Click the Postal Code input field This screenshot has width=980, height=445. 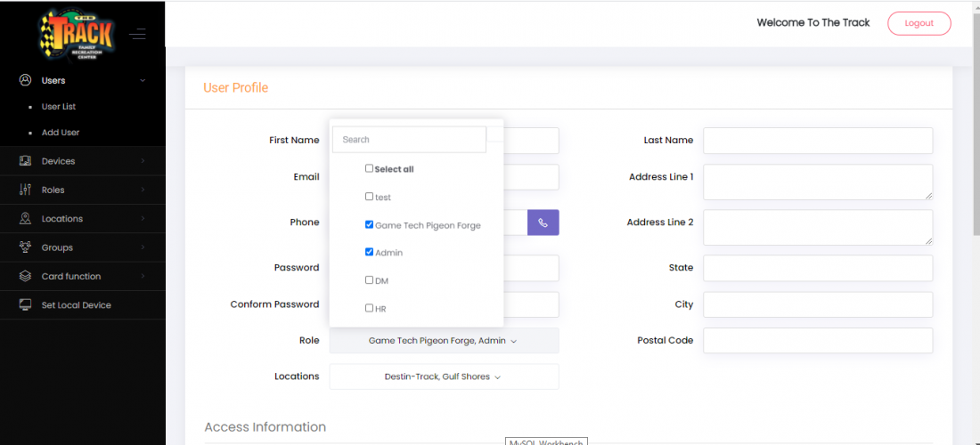tap(818, 341)
